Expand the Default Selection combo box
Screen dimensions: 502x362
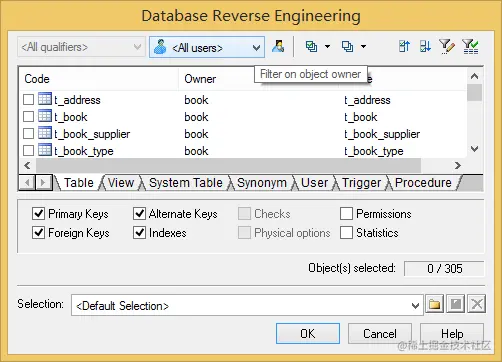(247, 305)
